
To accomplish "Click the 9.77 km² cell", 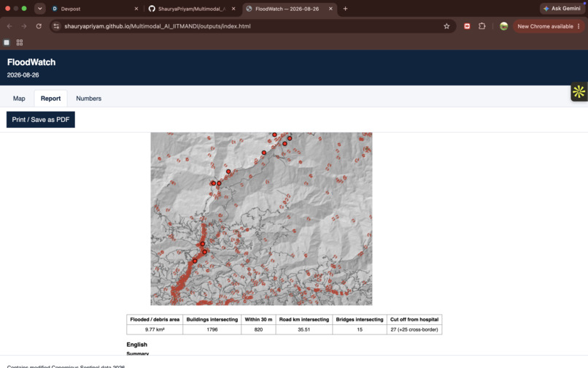I will click(x=155, y=330).
